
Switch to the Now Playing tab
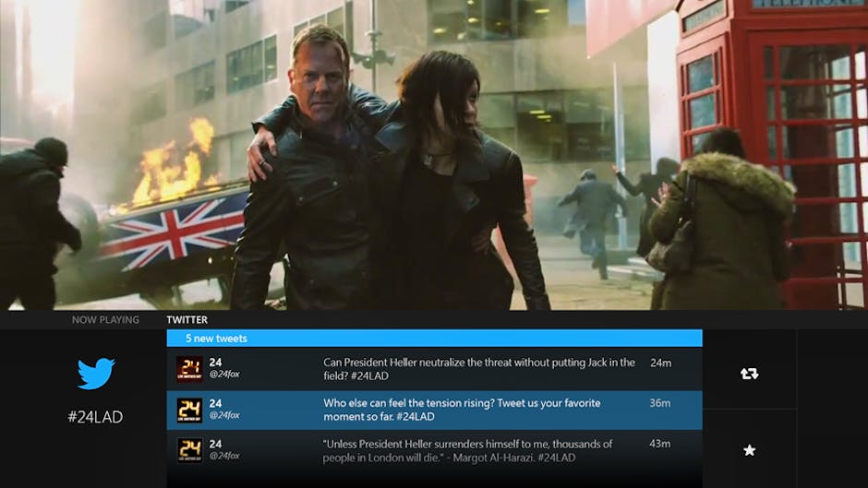[x=105, y=320]
